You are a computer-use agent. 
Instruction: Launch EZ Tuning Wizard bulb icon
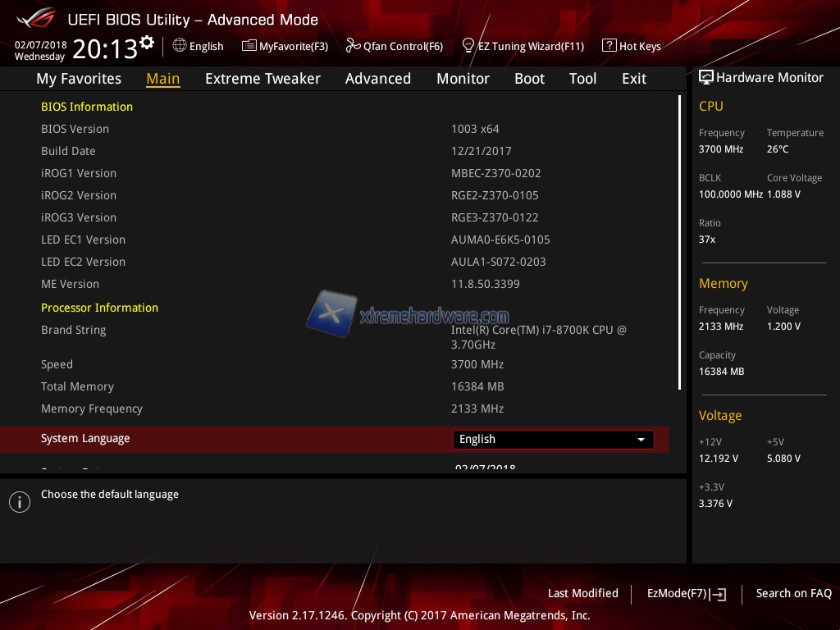(x=468, y=46)
